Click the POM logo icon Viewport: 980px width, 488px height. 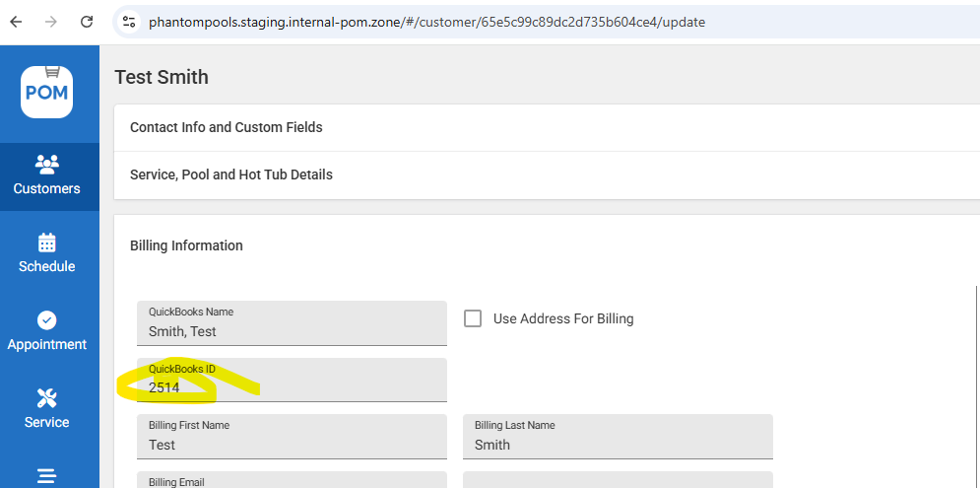pos(47,92)
